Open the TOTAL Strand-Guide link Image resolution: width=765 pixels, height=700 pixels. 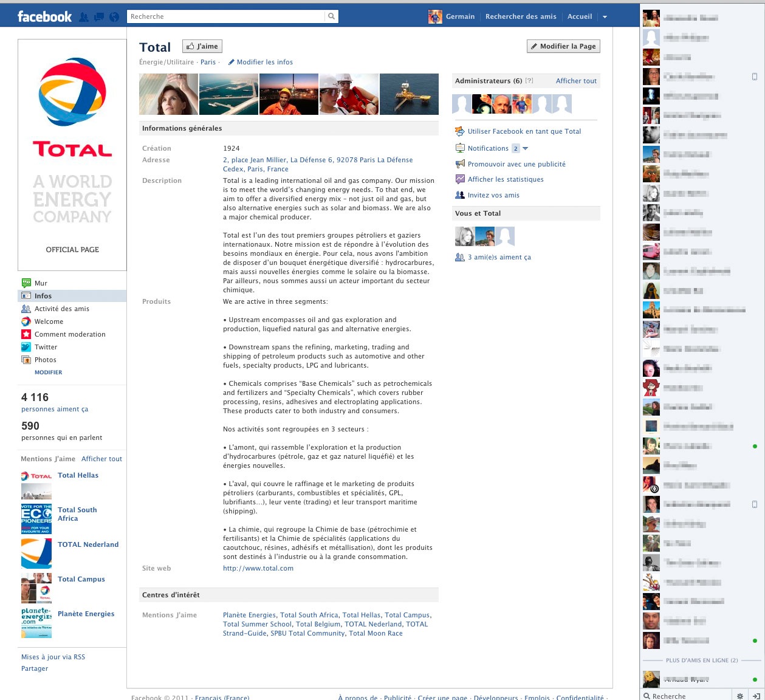point(325,628)
